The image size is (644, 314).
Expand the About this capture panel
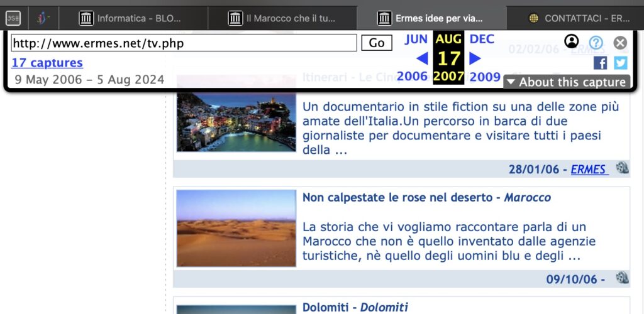pyautogui.click(x=567, y=82)
